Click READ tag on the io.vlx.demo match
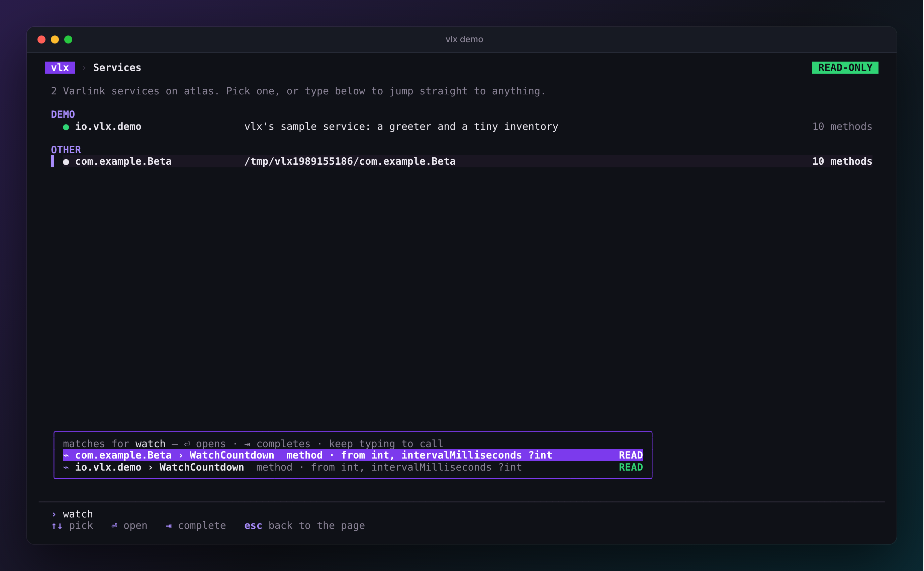This screenshot has width=924, height=571. (631, 467)
